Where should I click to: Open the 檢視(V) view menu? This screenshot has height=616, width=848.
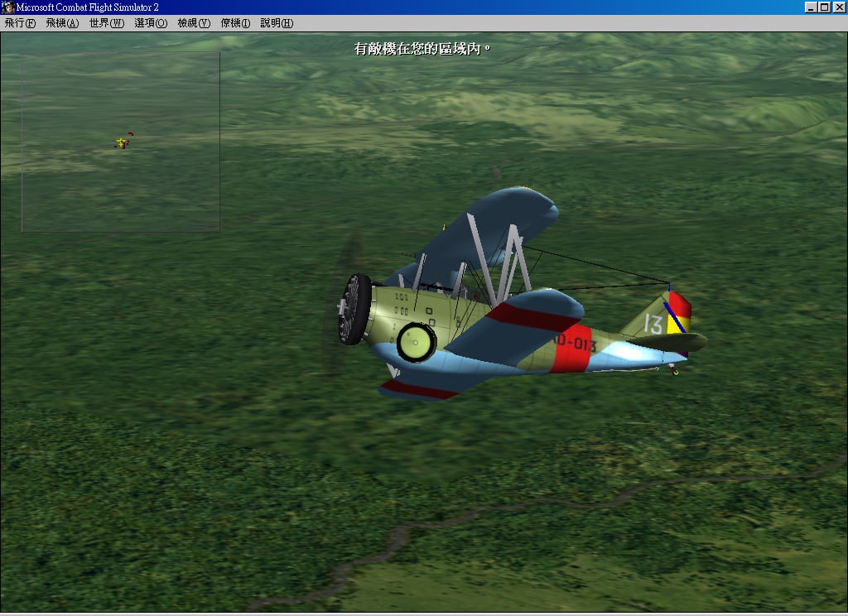tap(194, 23)
